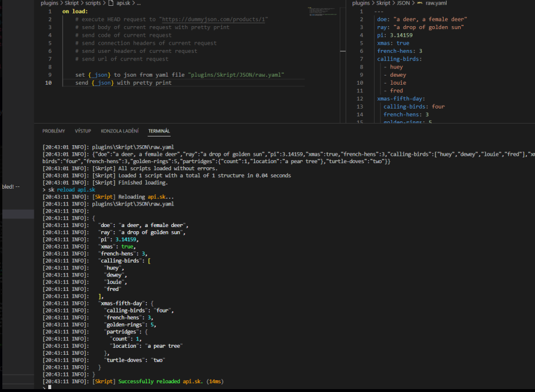
Task: Click the file icon beside api.sk breadcrumb
Action: tap(111, 3)
